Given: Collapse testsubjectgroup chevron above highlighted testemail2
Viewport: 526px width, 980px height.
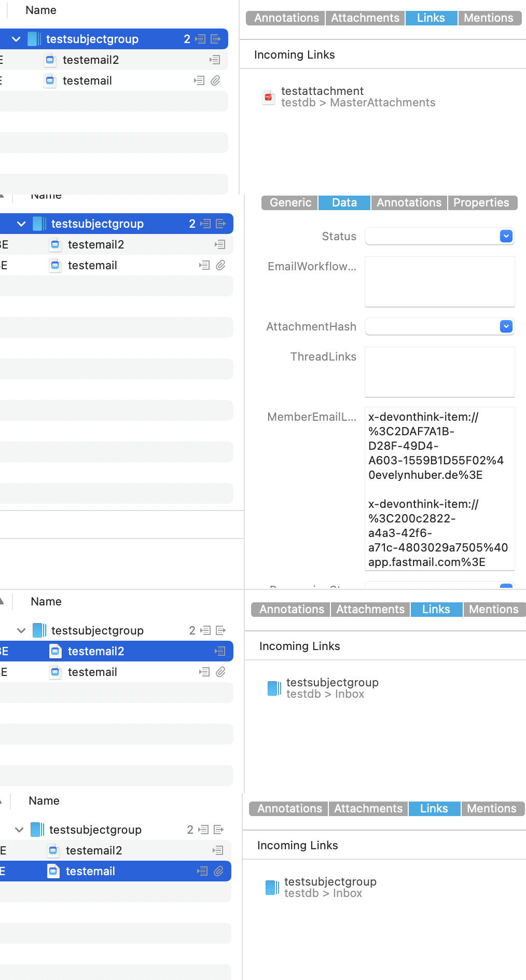Looking at the screenshot, I should coord(21,630).
